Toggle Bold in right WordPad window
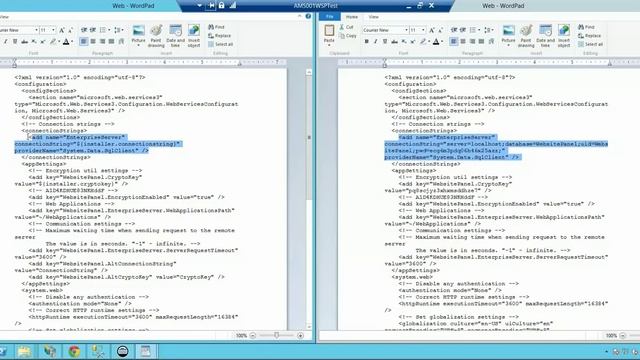The height and width of the screenshot is (360, 640). click(x=367, y=41)
